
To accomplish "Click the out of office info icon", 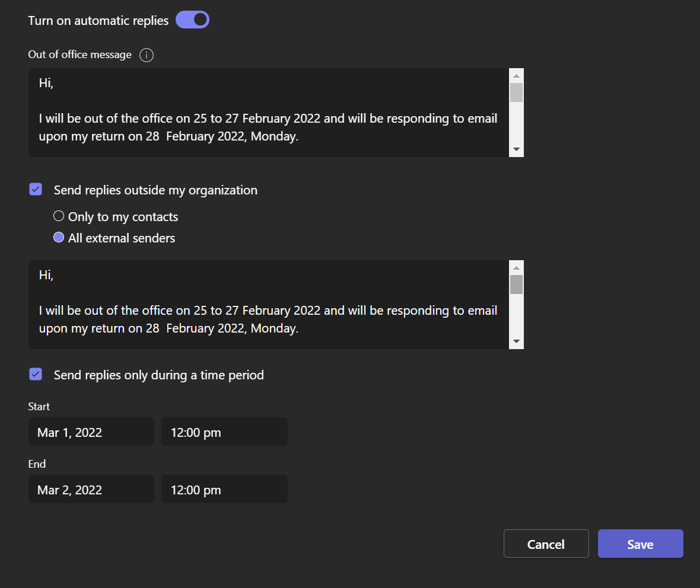I will point(147,55).
